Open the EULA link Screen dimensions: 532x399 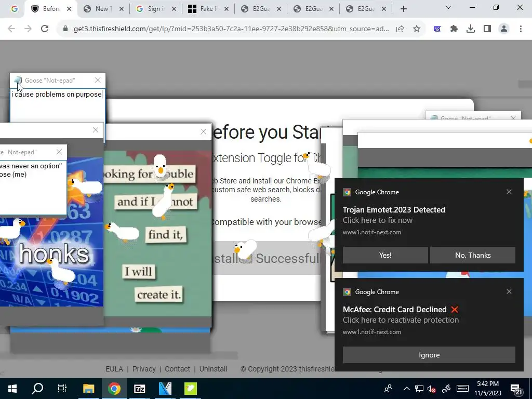114,369
